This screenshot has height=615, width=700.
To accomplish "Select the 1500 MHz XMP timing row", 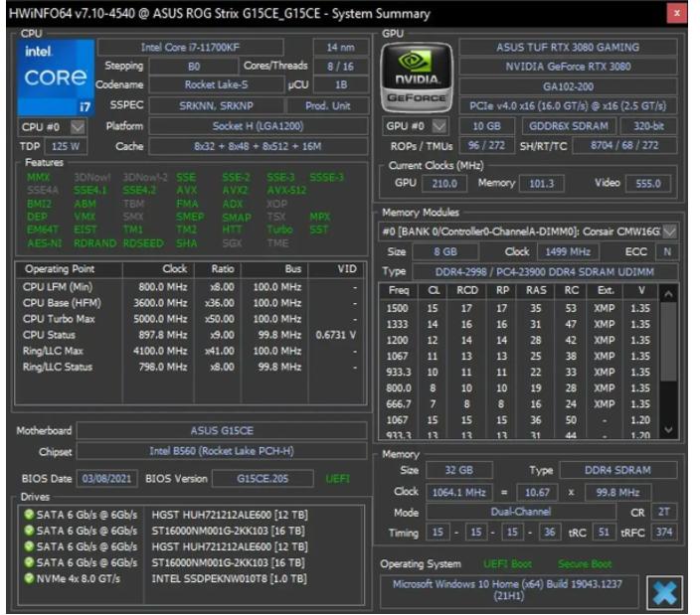I will (x=519, y=308).
